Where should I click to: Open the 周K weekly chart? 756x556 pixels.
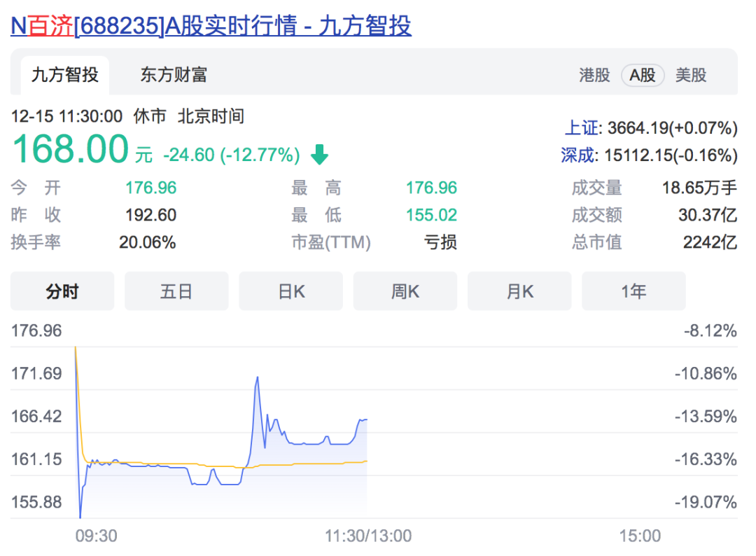[x=405, y=291]
